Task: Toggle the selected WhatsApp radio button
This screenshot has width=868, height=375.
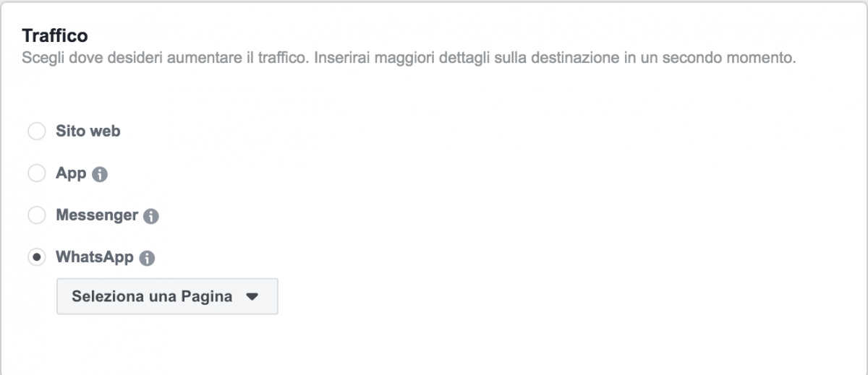Action: 36,257
